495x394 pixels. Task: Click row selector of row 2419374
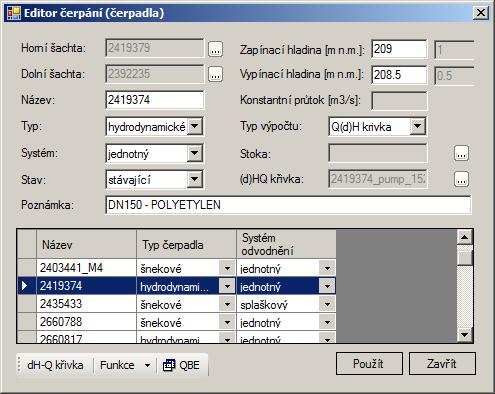point(27,286)
